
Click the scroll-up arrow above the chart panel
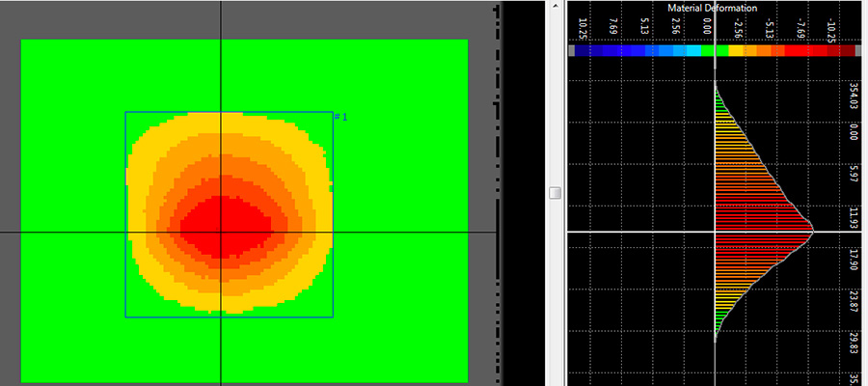point(554,7)
